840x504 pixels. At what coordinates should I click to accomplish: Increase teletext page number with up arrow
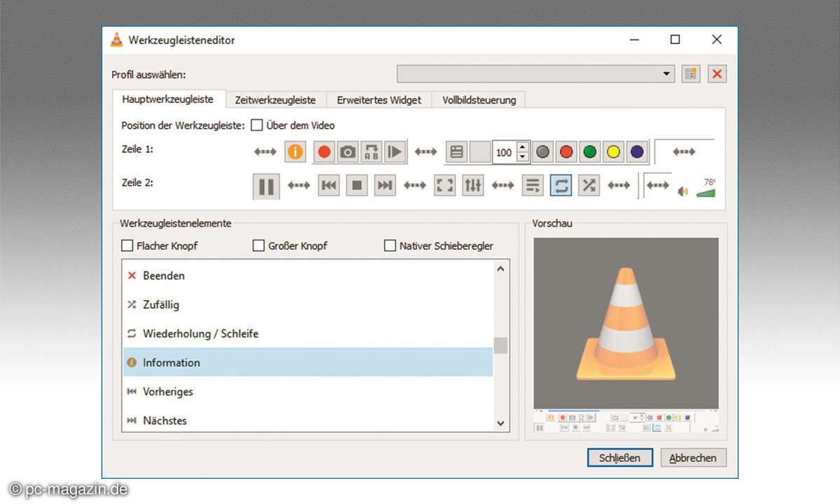click(x=523, y=147)
